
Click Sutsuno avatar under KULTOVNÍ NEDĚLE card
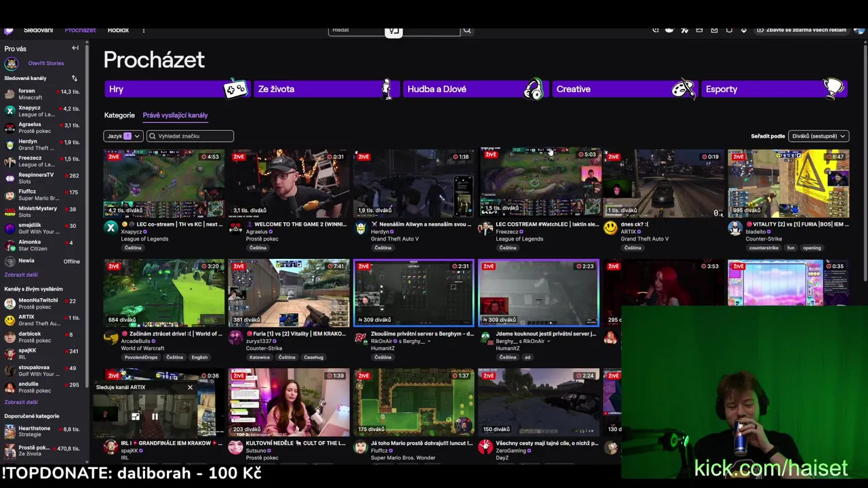pyautogui.click(x=235, y=447)
